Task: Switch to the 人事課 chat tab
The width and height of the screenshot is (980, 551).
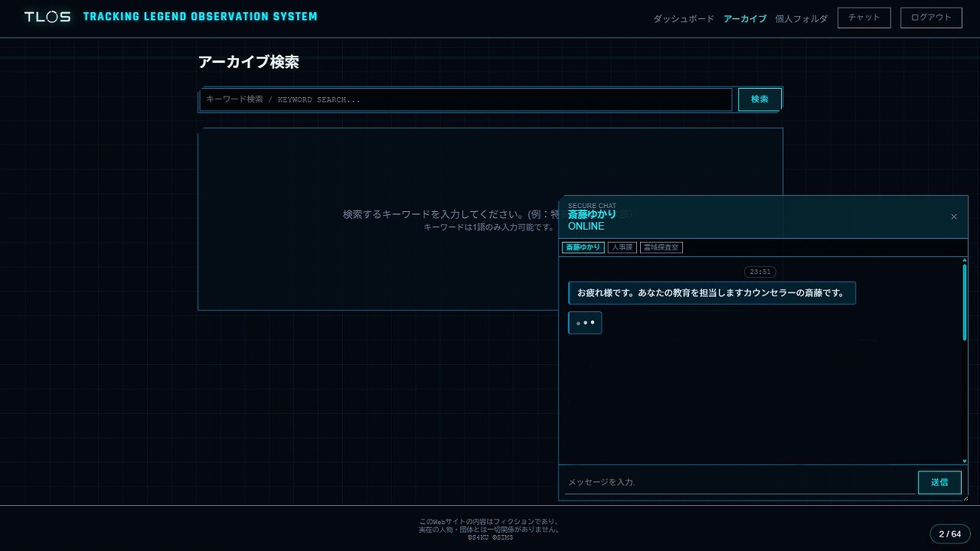Action: [622, 247]
